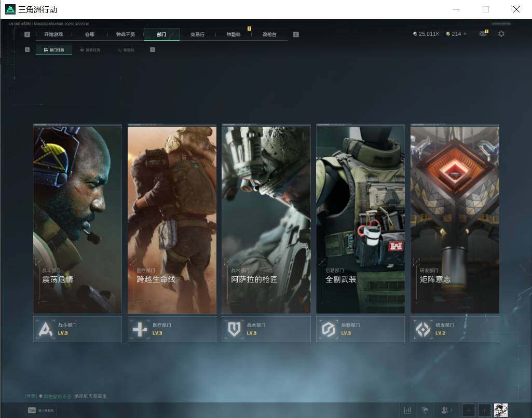Open the mail inbox icon
This screenshot has width=532, height=418.
(x=483, y=33)
